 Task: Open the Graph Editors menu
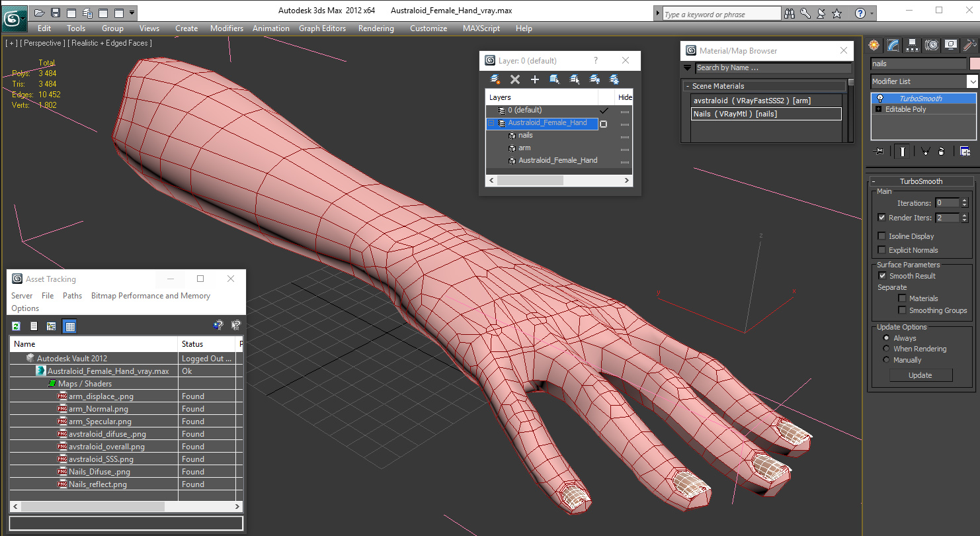[x=322, y=28]
